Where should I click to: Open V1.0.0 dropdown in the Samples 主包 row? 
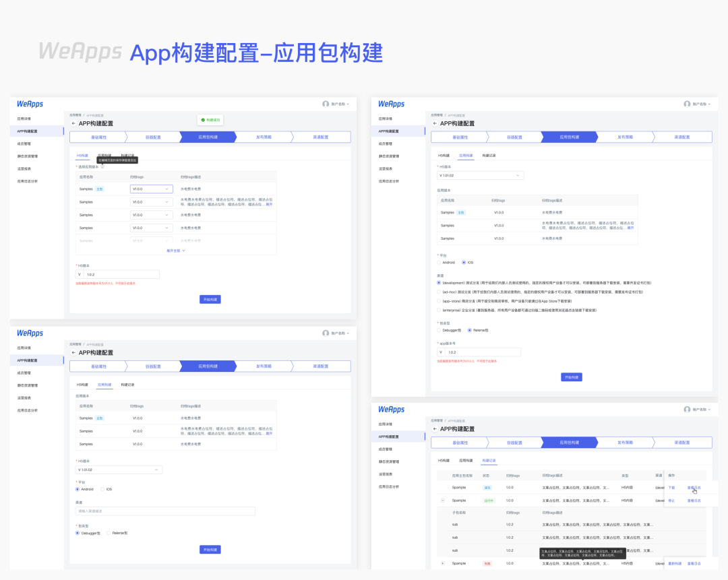(x=152, y=189)
